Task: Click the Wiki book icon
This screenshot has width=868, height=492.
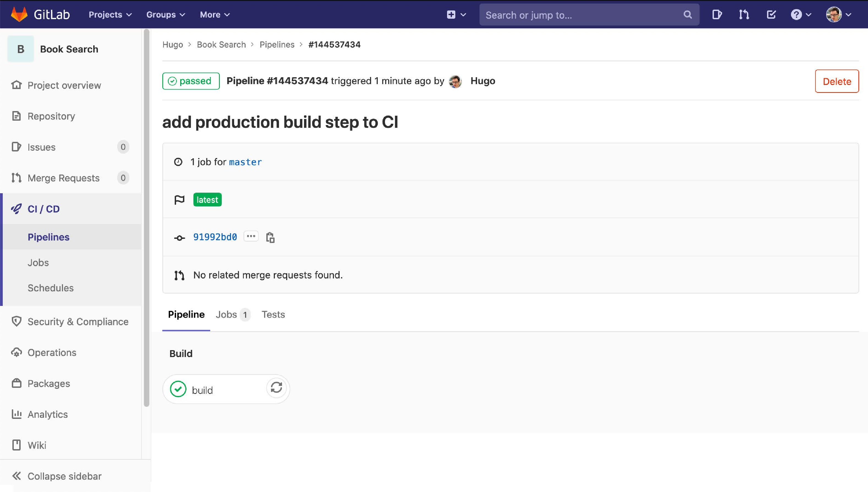Action: (16, 445)
